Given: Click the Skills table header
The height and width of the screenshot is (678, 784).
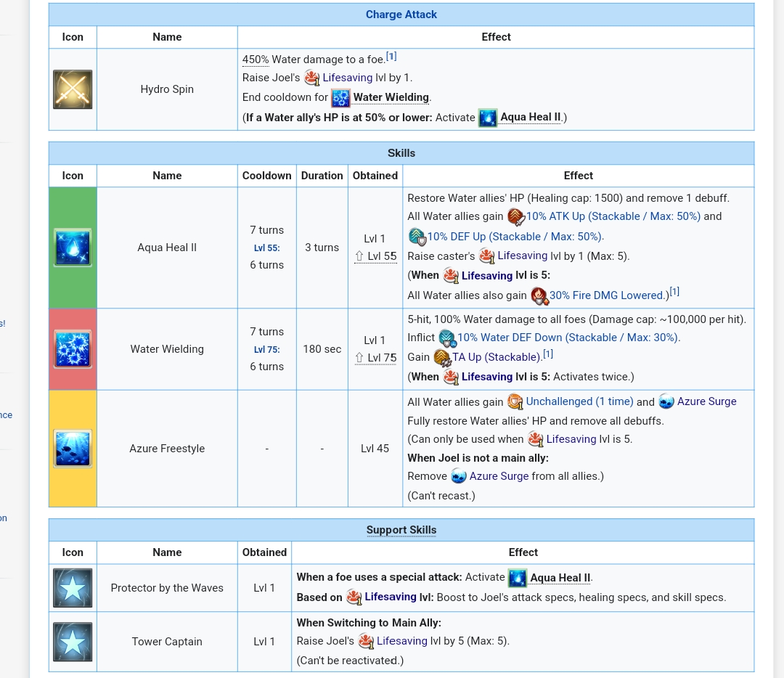Looking at the screenshot, I should click(x=401, y=153).
